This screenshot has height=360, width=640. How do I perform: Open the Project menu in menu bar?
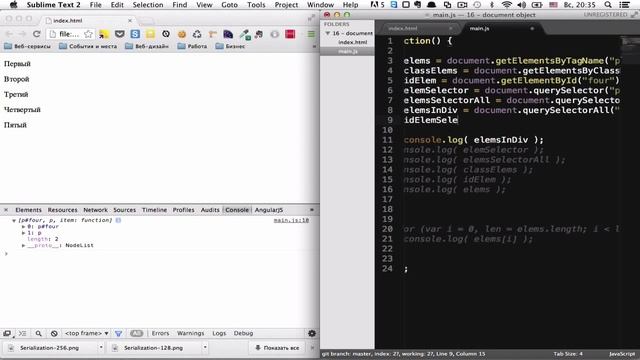(286, 5)
